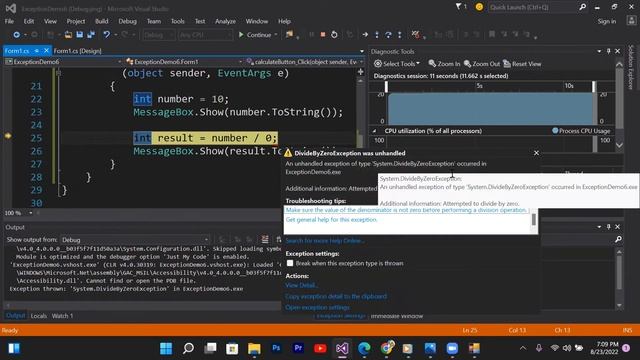Viewport: 640px width, 360px height.
Task: Click the Step Into icon
Action: [377, 35]
